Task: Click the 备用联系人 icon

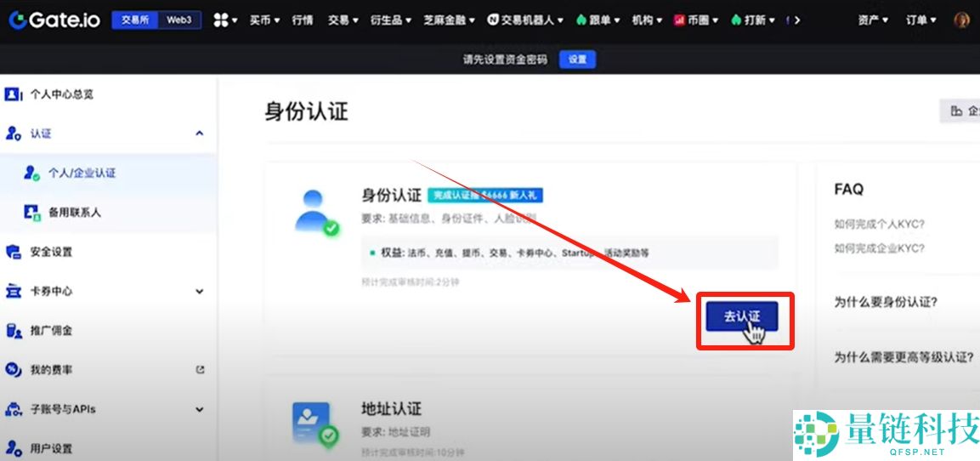Action: [32, 213]
